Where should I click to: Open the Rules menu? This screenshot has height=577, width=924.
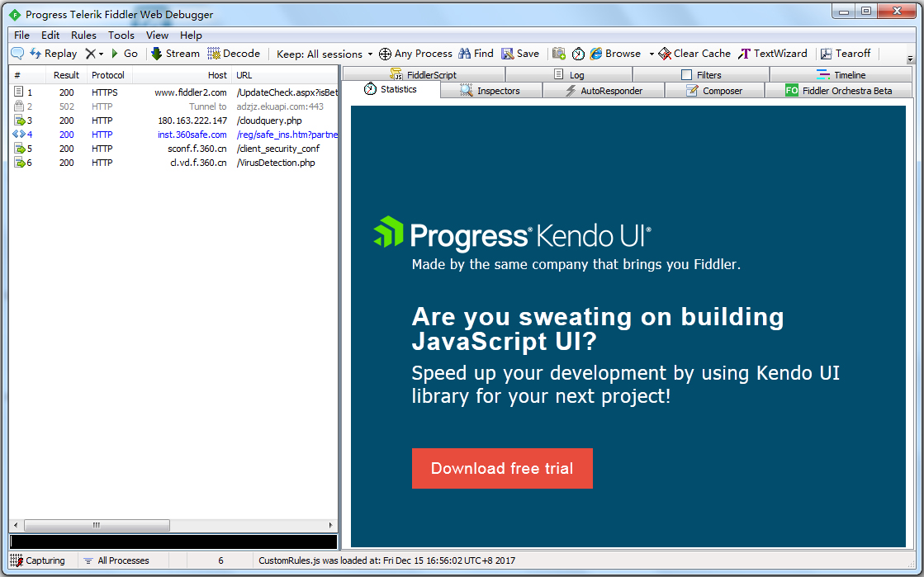83,35
